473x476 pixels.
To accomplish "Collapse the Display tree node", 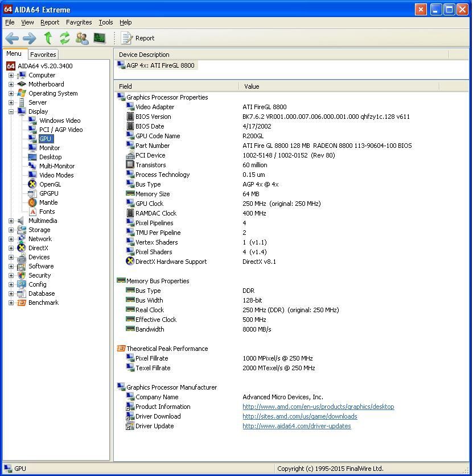I will [11, 111].
